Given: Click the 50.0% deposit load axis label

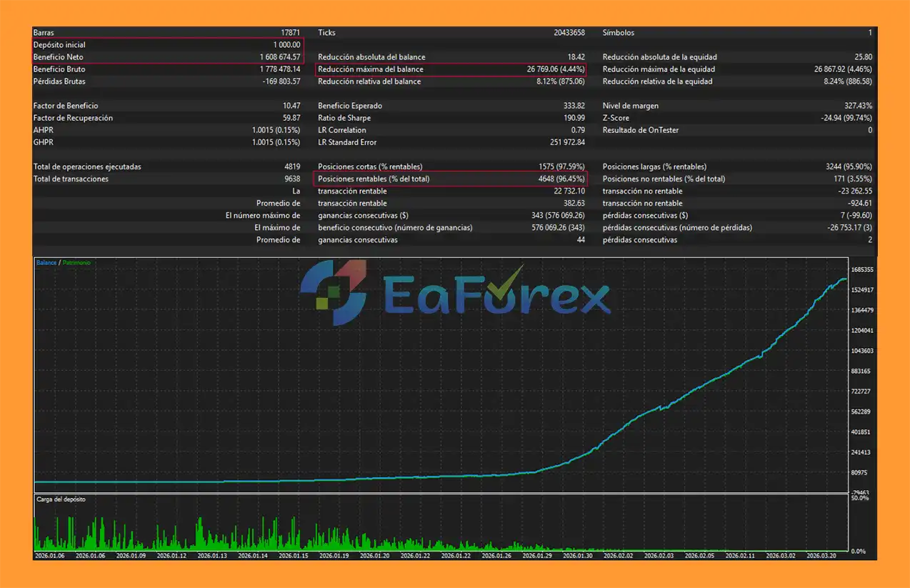Looking at the screenshot, I should pyautogui.click(x=860, y=498).
